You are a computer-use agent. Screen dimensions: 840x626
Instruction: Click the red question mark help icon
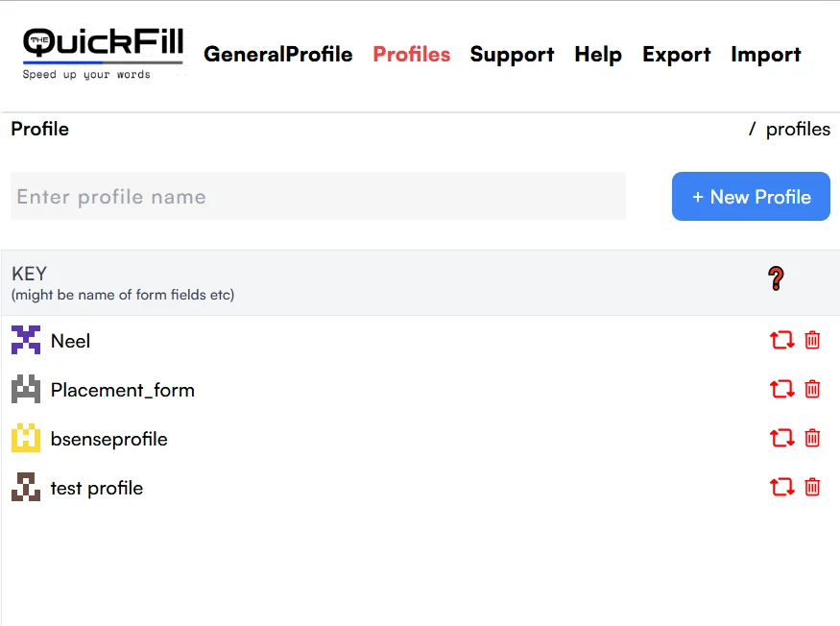776,279
